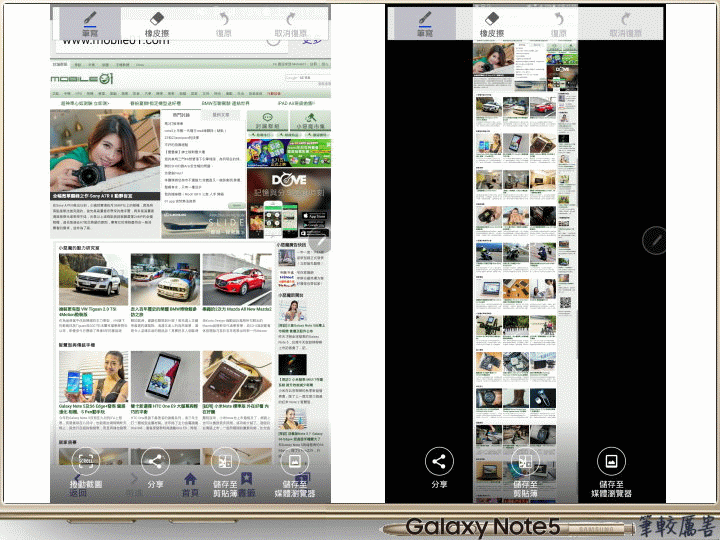Open floating Air command pen icon on right screen

pyautogui.click(x=654, y=240)
